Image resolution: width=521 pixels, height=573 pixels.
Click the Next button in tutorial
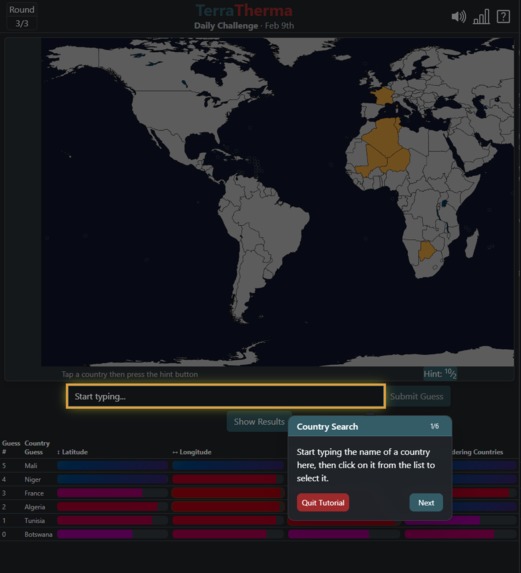426,502
